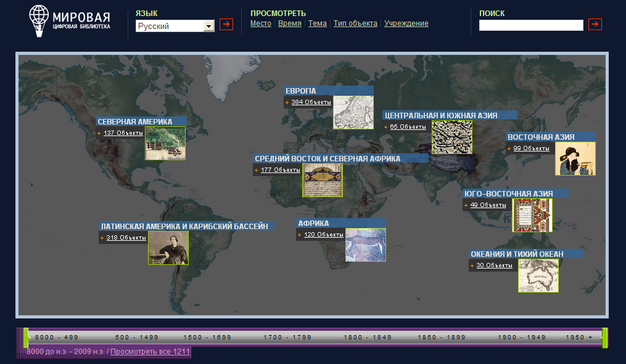
Task: Open the Учреждение browse link
Action: click(406, 23)
